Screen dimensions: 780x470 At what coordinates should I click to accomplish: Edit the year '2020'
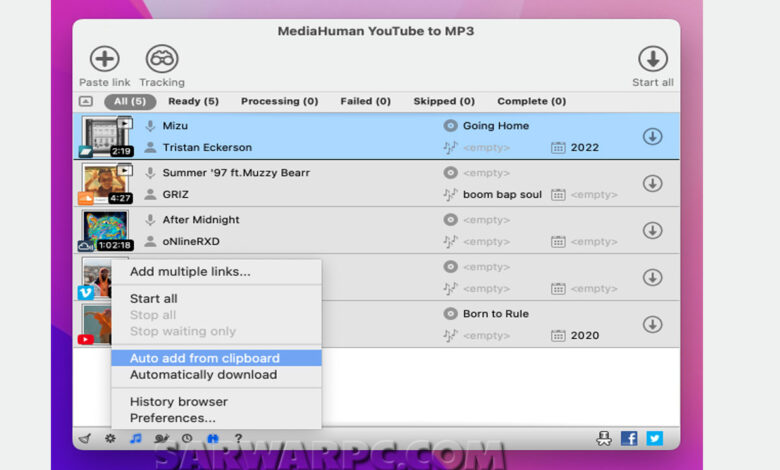585,336
